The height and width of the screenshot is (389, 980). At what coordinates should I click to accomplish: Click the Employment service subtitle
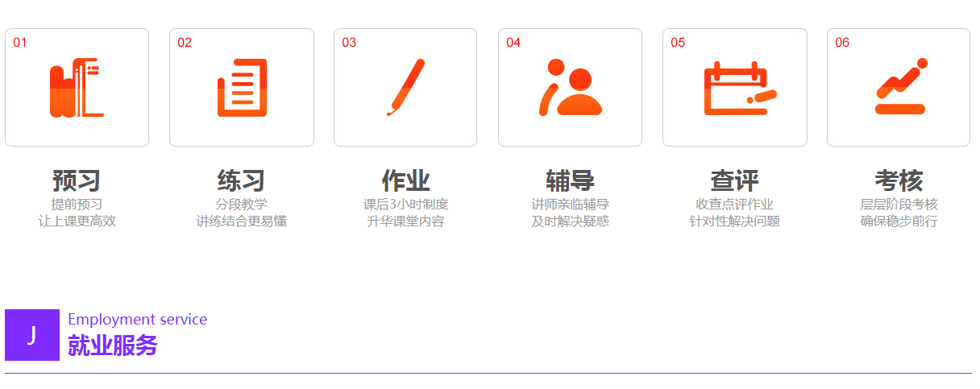point(138,320)
